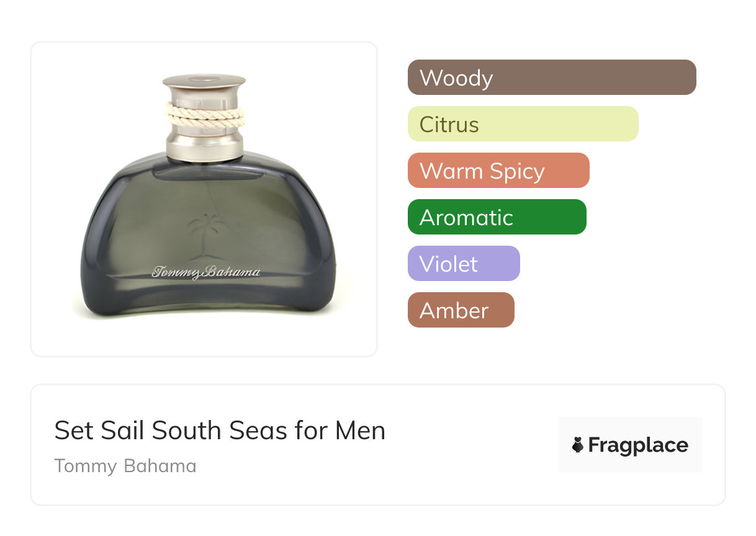Choose the Warm Spicy accord bar

click(498, 171)
